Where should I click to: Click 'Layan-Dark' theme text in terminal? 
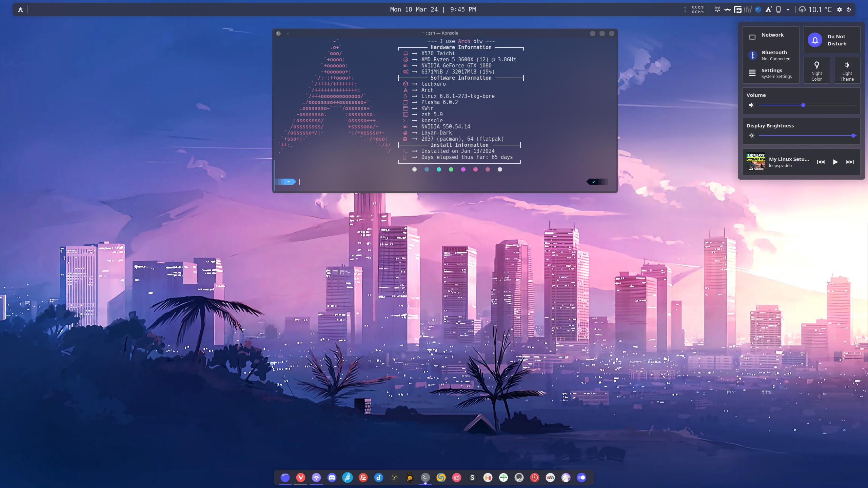pyautogui.click(x=437, y=133)
